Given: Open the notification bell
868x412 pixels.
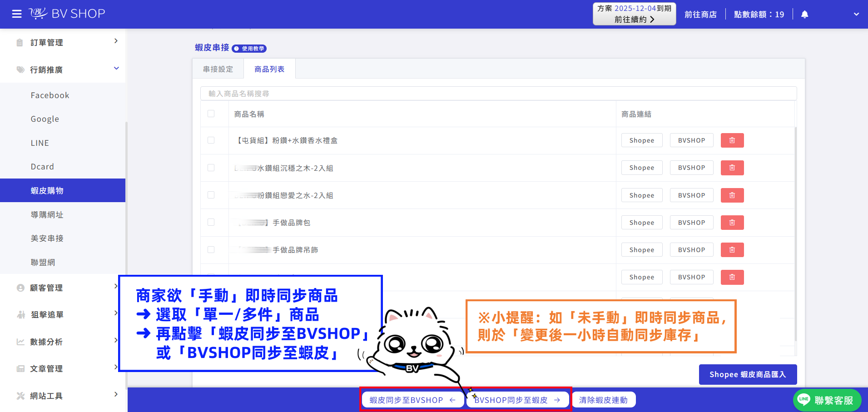Looking at the screenshot, I should (x=804, y=15).
